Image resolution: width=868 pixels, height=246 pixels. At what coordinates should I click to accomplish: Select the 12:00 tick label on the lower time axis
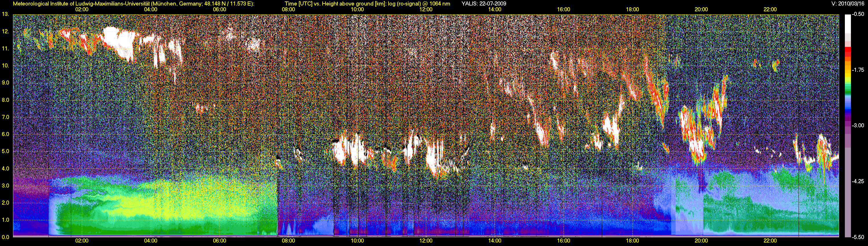coord(426,241)
